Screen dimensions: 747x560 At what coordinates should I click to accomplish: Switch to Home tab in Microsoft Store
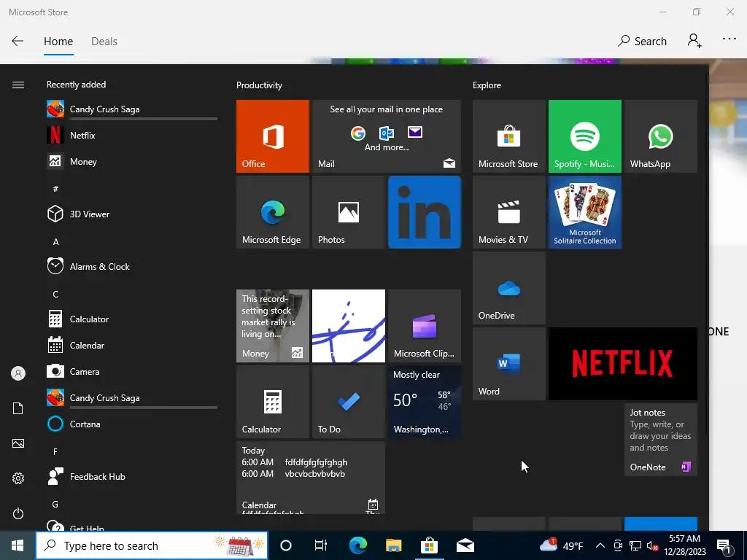58,42
